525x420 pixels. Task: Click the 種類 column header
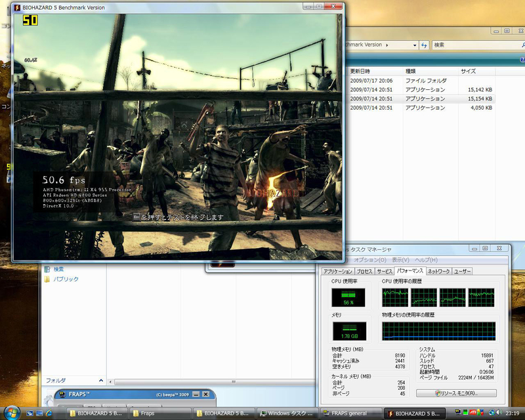point(430,71)
